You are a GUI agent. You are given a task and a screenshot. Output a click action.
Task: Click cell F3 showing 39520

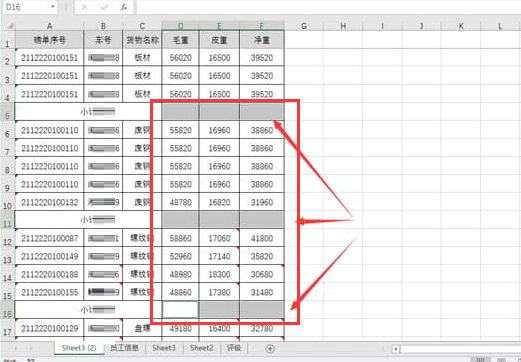click(262, 76)
